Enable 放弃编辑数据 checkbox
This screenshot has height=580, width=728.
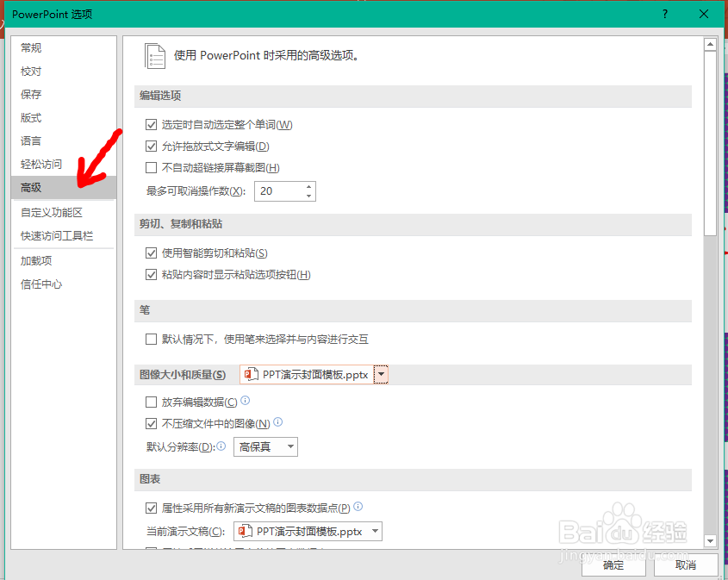[x=151, y=402]
